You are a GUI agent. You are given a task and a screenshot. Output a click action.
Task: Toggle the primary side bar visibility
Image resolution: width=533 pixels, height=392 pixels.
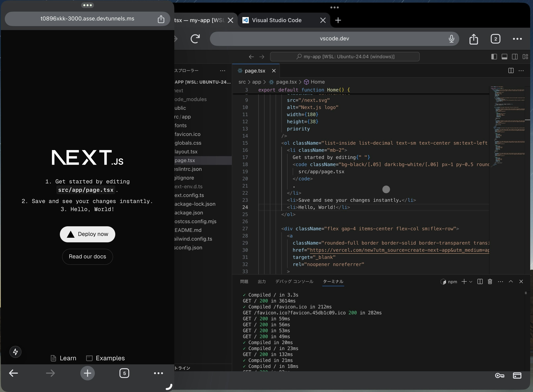[x=494, y=57]
